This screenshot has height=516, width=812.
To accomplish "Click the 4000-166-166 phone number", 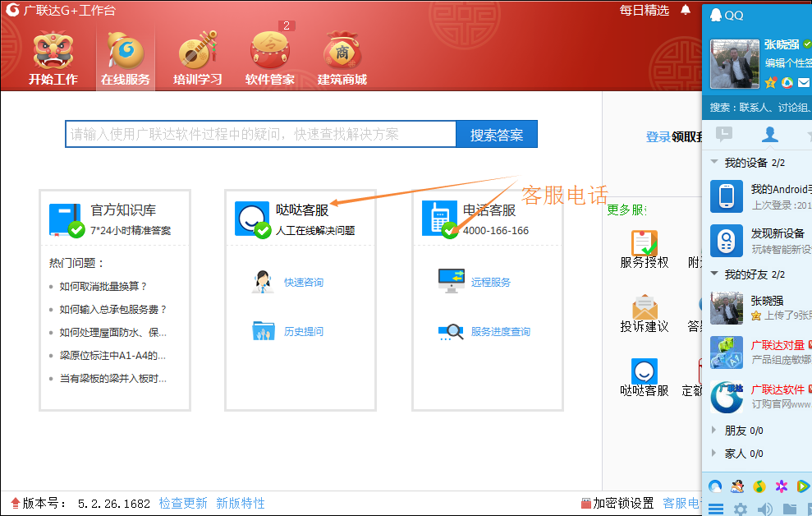I will click(x=496, y=231).
